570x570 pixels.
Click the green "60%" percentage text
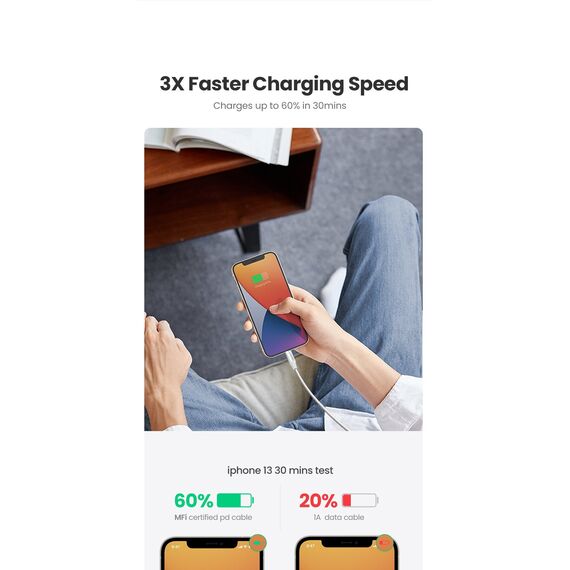(x=194, y=501)
